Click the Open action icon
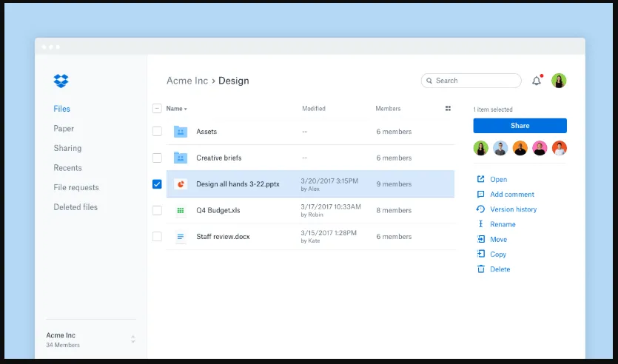 (x=480, y=179)
